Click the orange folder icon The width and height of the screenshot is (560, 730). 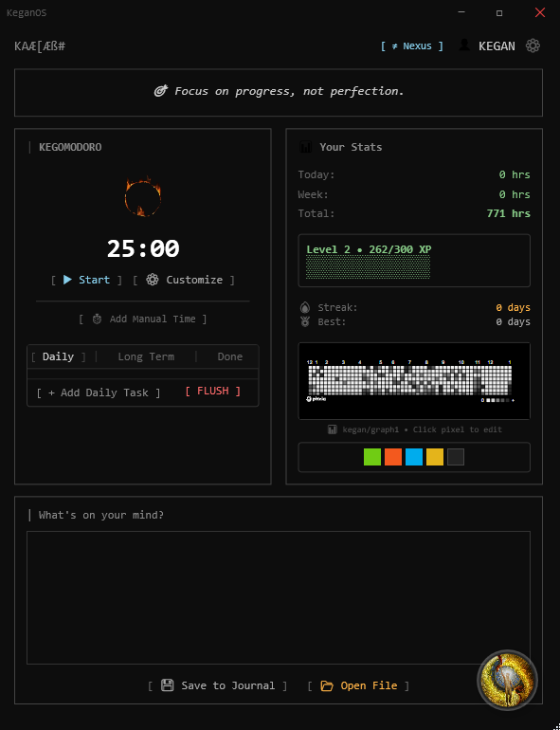point(327,685)
